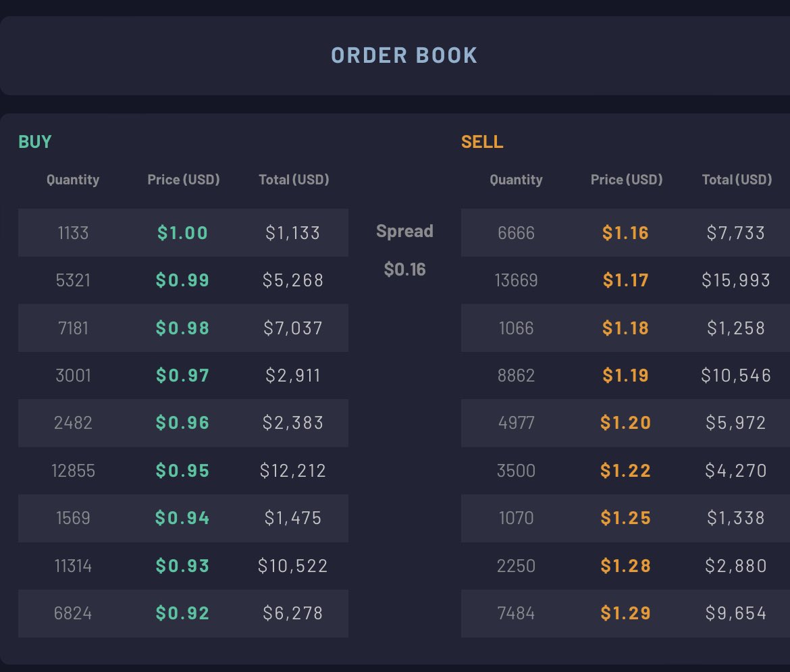Image resolution: width=790 pixels, height=672 pixels.
Task: Click sell price $1.22
Action: click(625, 471)
